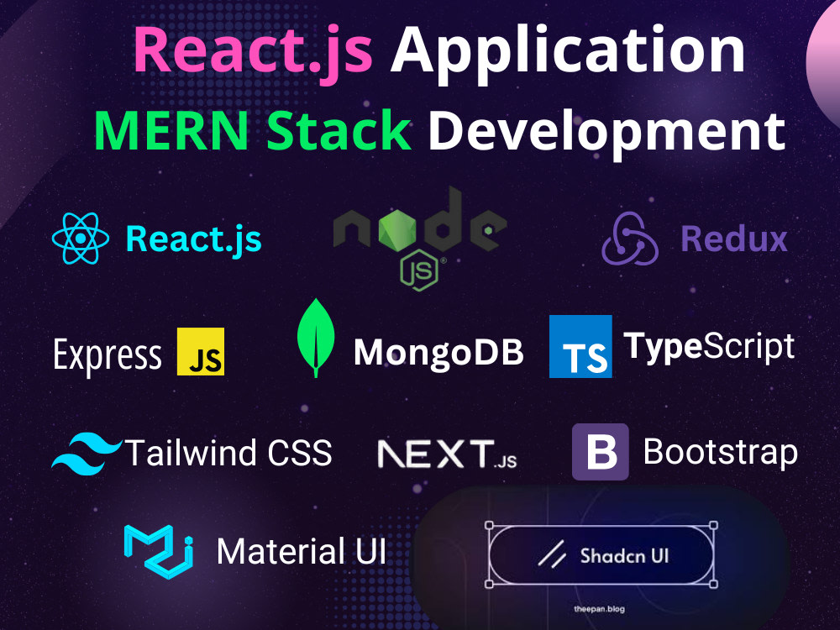Viewport: 840px width, 630px height.
Task: Click the Development heading word
Action: tap(607, 134)
